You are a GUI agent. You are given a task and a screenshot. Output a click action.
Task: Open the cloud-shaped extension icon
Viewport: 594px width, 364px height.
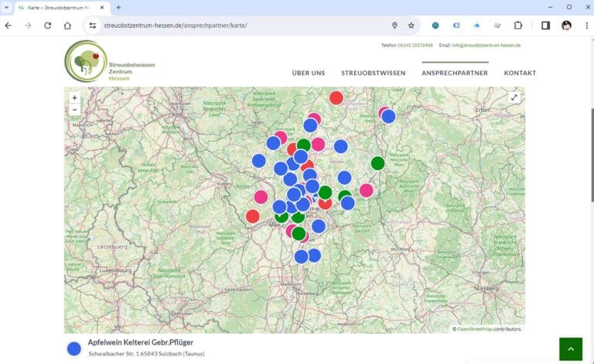pyautogui.click(x=477, y=26)
